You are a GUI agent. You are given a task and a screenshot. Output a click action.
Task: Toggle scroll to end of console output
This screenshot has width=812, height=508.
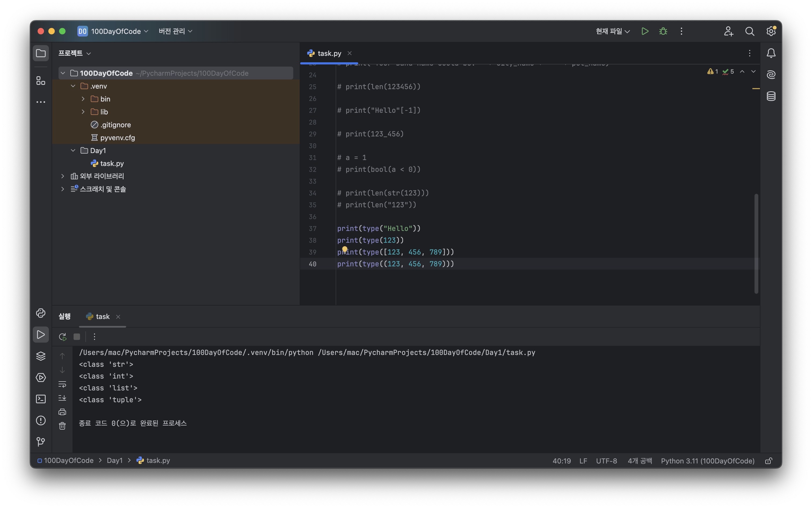(x=63, y=398)
